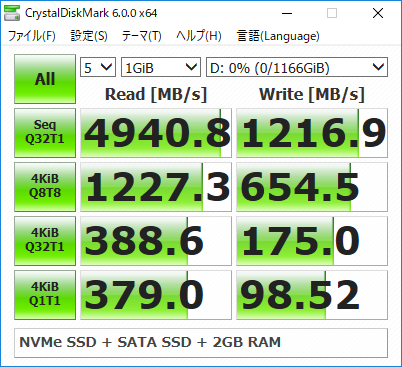Click the CrystalDiskMark app icon in title bar
Viewport: 402px width, 367px height.
coord(12,13)
